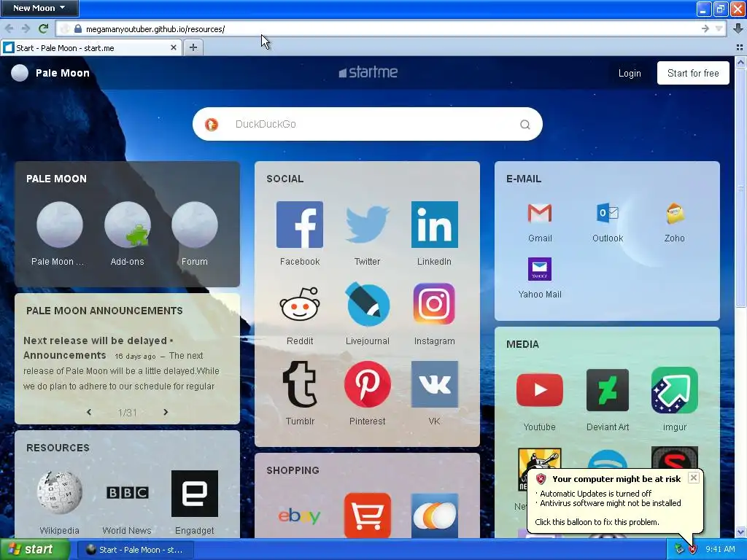
Task: Show previous announcement with left chevron
Action: [89, 412]
